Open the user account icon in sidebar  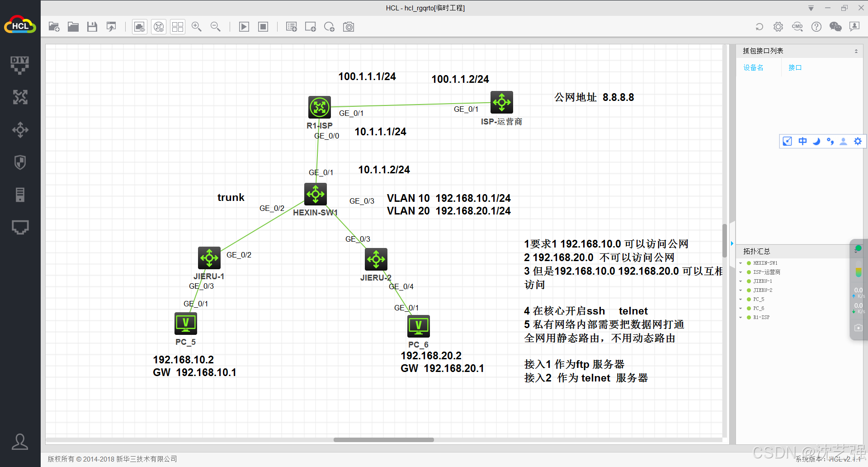20,442
